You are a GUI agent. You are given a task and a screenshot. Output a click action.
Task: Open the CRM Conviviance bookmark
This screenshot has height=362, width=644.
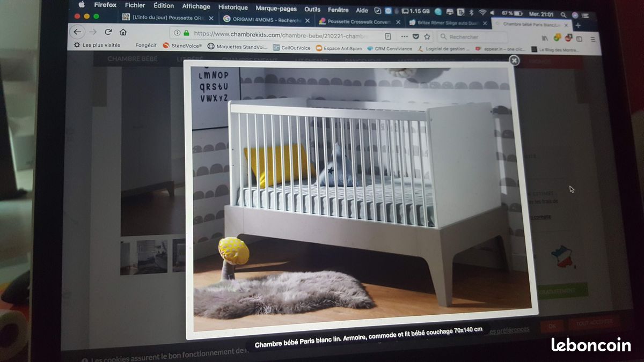[x=390, y=49]
